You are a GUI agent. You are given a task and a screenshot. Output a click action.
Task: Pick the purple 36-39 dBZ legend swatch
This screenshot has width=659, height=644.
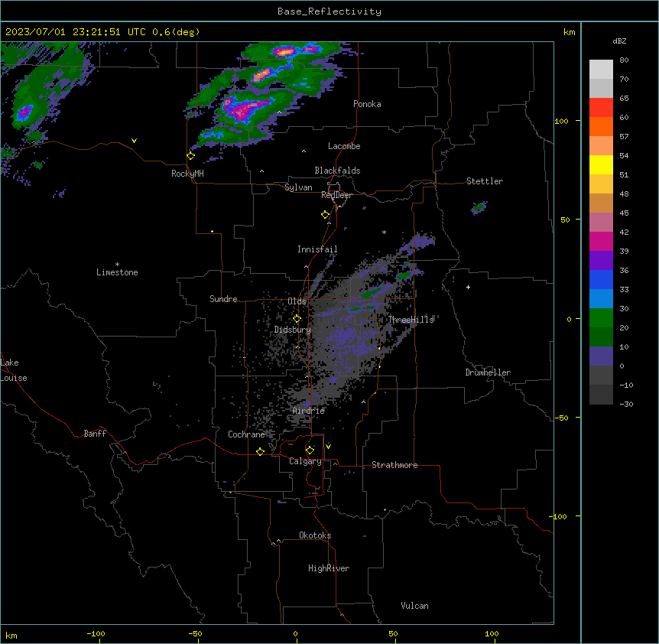point(601,261)
